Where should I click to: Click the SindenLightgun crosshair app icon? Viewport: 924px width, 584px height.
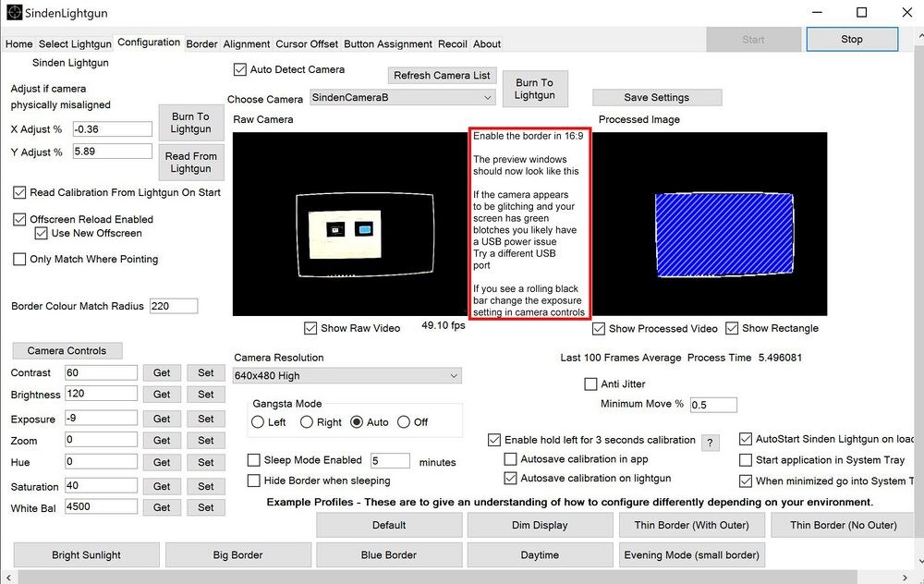(14, 12)
